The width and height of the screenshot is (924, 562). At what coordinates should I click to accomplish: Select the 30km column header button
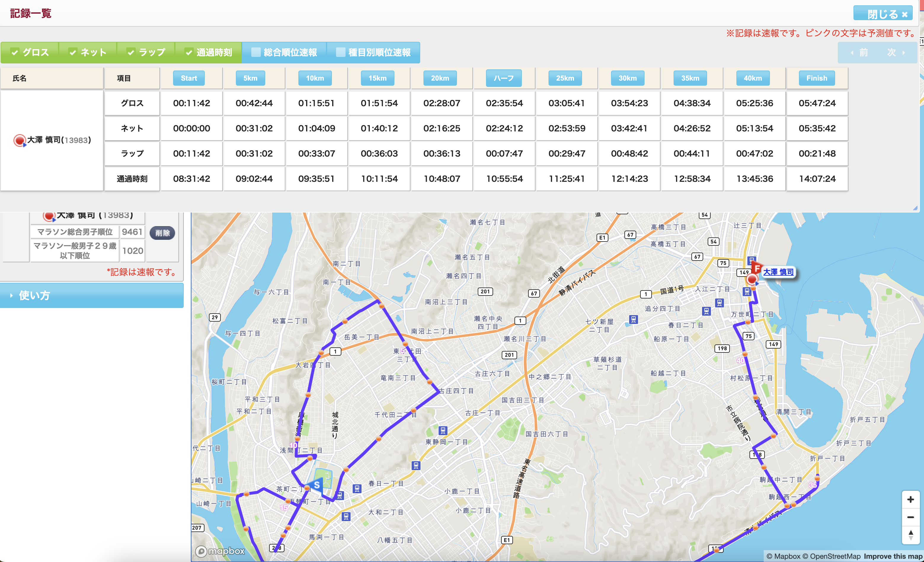tap(627, 78)
